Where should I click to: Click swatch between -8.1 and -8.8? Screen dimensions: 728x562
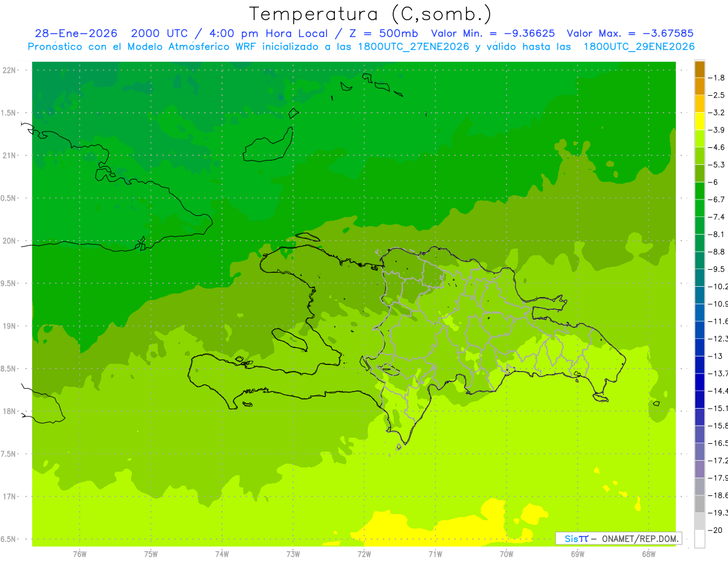click(x=699, y=243)
